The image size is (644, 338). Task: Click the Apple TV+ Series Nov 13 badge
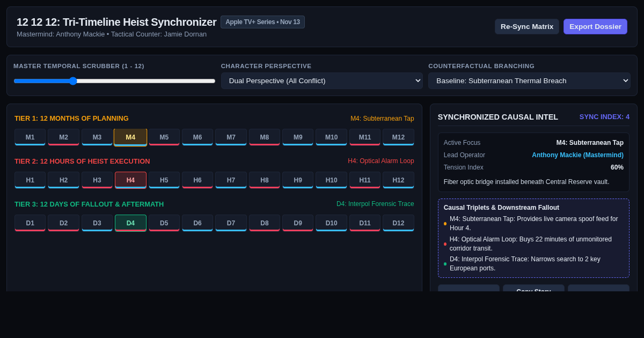(x=262, y=22)
